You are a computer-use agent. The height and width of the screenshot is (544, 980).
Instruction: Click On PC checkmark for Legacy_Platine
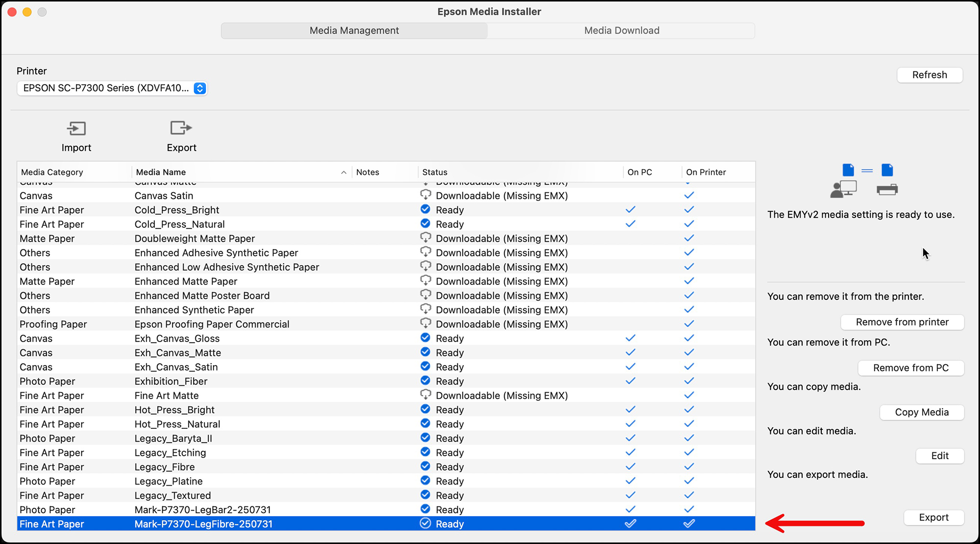click(x=631, y=480)
